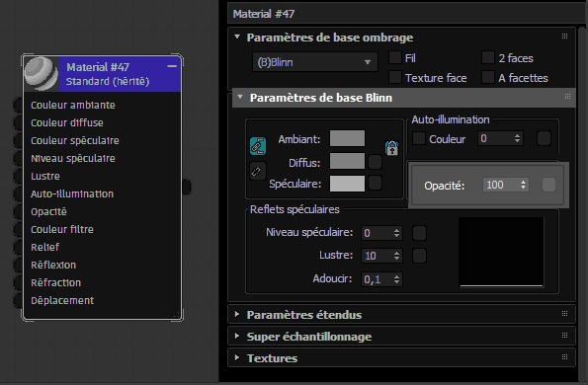Click the Lustre map slot button
The width and height of the screenshot is (588, 385).
point(419,256)
